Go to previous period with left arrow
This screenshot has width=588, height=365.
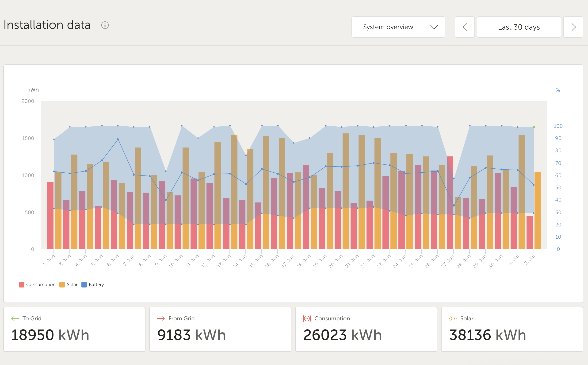coord(465,27)
